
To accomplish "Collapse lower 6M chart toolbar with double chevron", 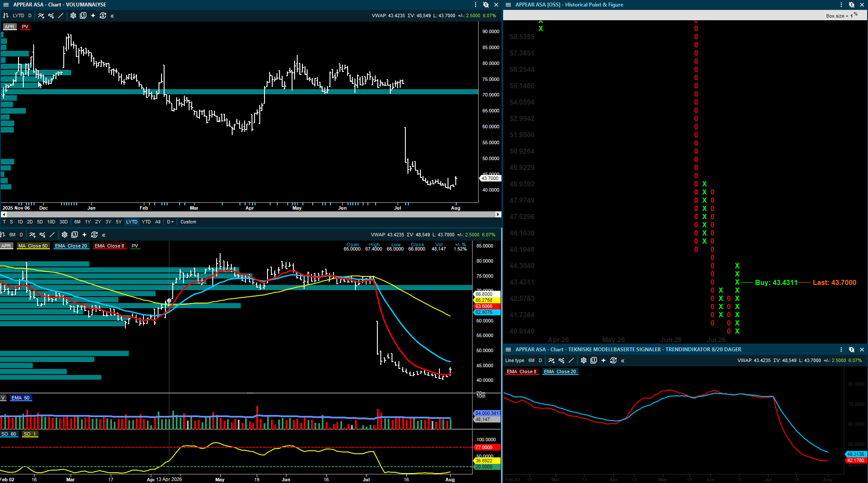I will (x=104, y=235).
